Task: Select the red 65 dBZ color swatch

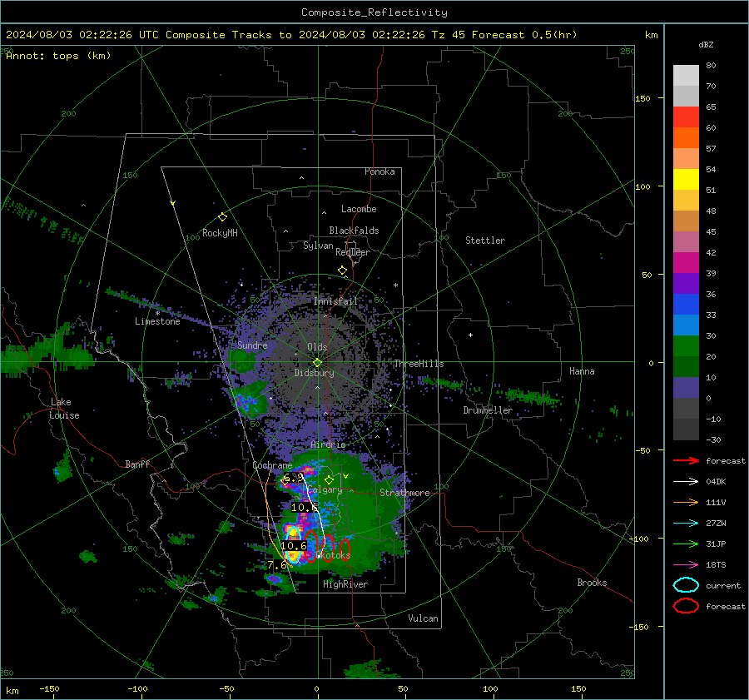Action: coord(686,117)
